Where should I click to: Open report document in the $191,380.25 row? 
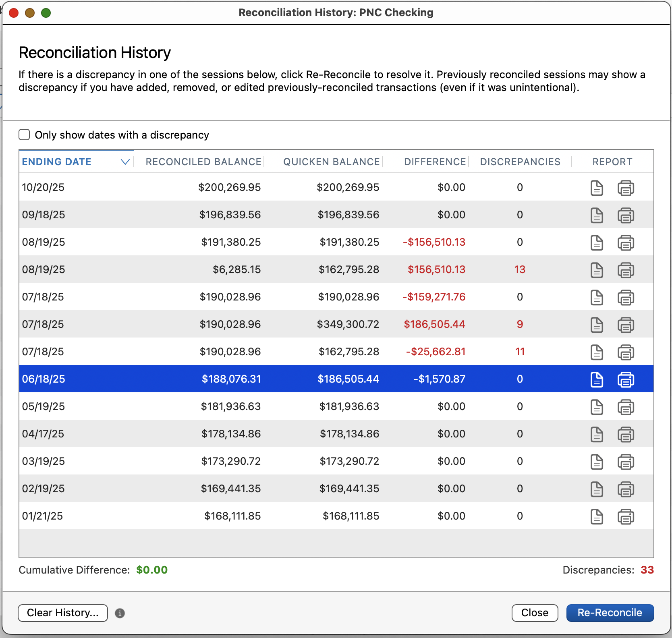[x=597, y=242]
